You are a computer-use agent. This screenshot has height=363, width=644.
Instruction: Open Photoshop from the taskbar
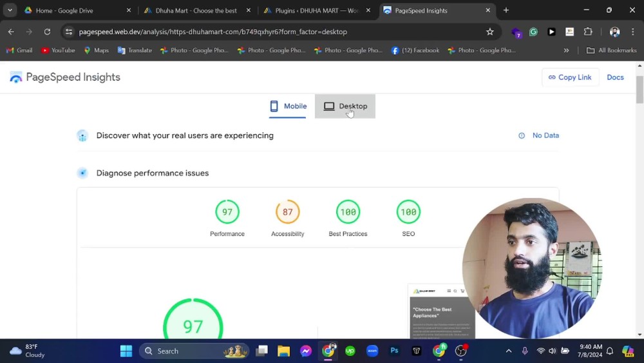pyautogui.click(x=394, y=351)
